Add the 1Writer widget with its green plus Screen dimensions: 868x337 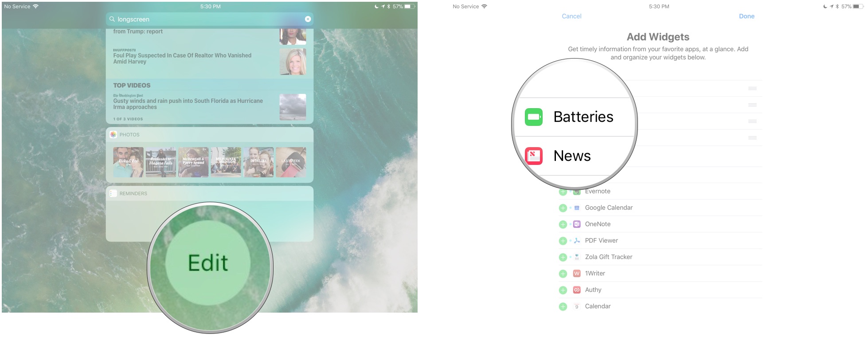(563, 274)
